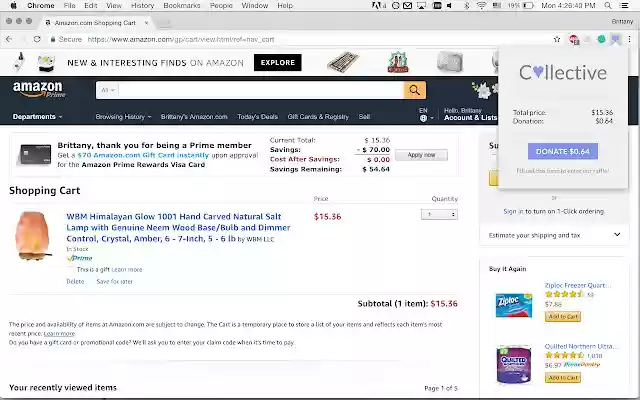Click the red extension icon in toolbar
Image resolution: width=640 pixels, height=400 pixels.
point(573,40)
